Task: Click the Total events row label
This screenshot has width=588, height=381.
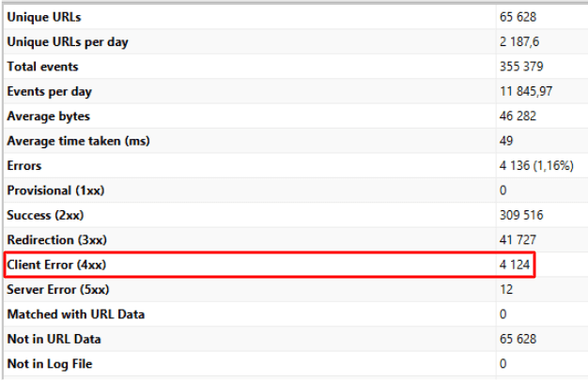Action: pyautogui.click(x=43, y=67)
